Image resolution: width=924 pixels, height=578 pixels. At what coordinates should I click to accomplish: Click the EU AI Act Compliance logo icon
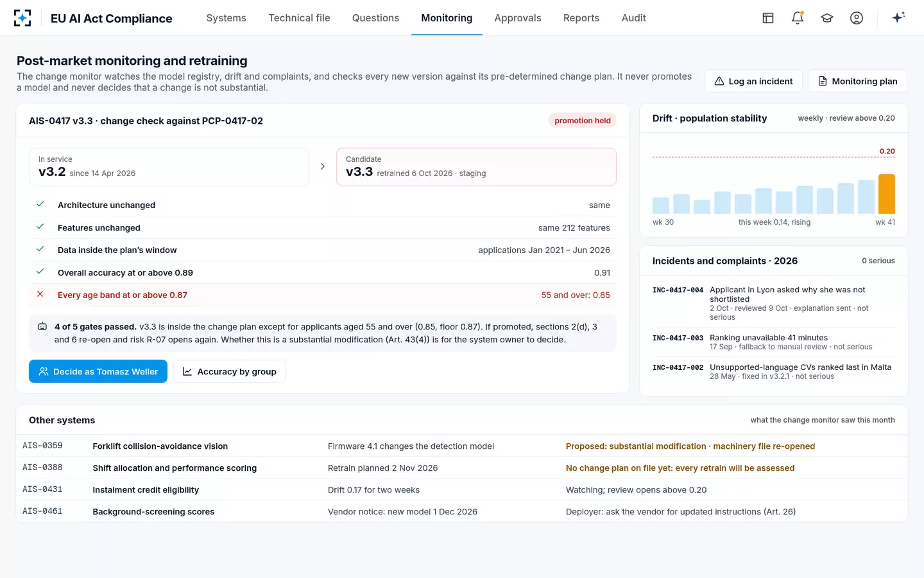tap(22, 18)
